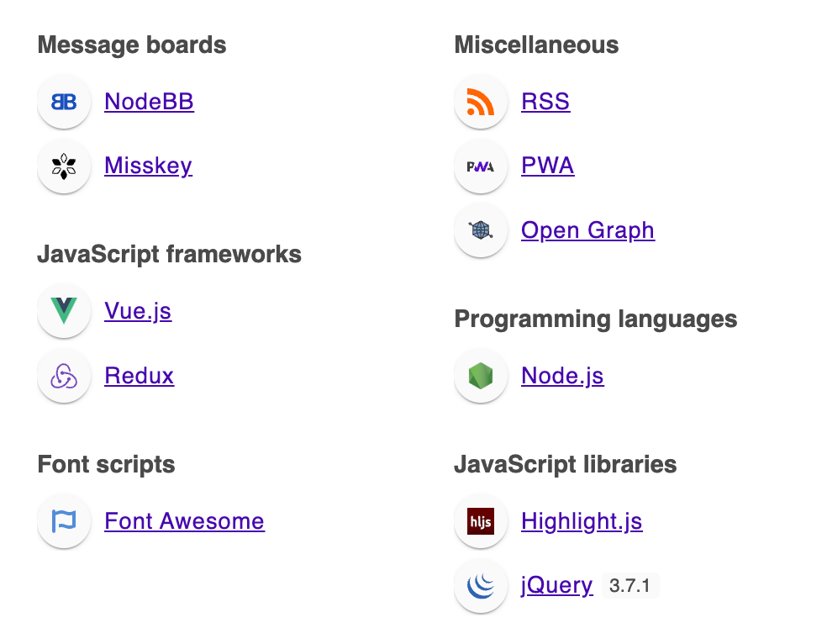The image size is (827, 644).
Task: Open the RSS link
Action: [545, 101]
